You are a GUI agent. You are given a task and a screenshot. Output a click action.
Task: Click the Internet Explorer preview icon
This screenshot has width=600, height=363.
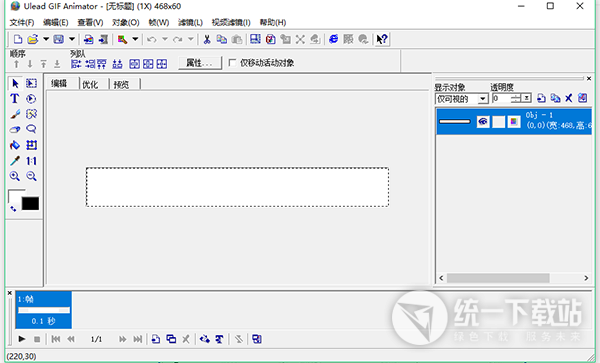[x=334, y=39]
